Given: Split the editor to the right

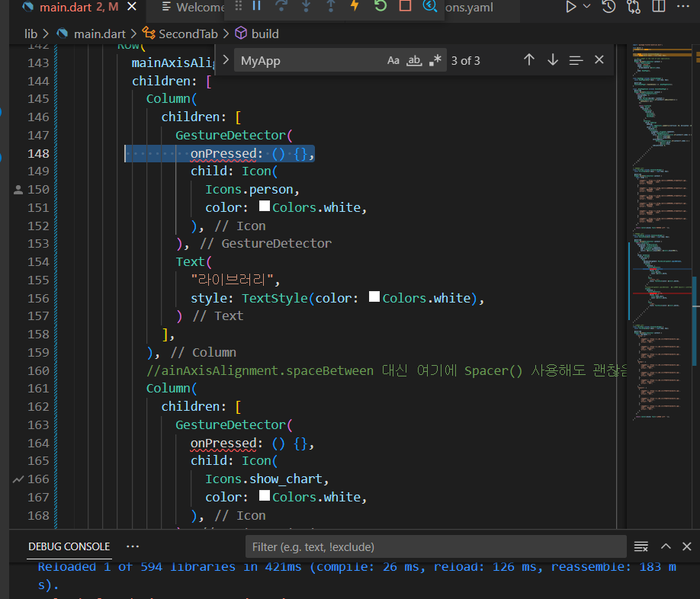Looking at the screenshot, I should (x=659, y=7).
